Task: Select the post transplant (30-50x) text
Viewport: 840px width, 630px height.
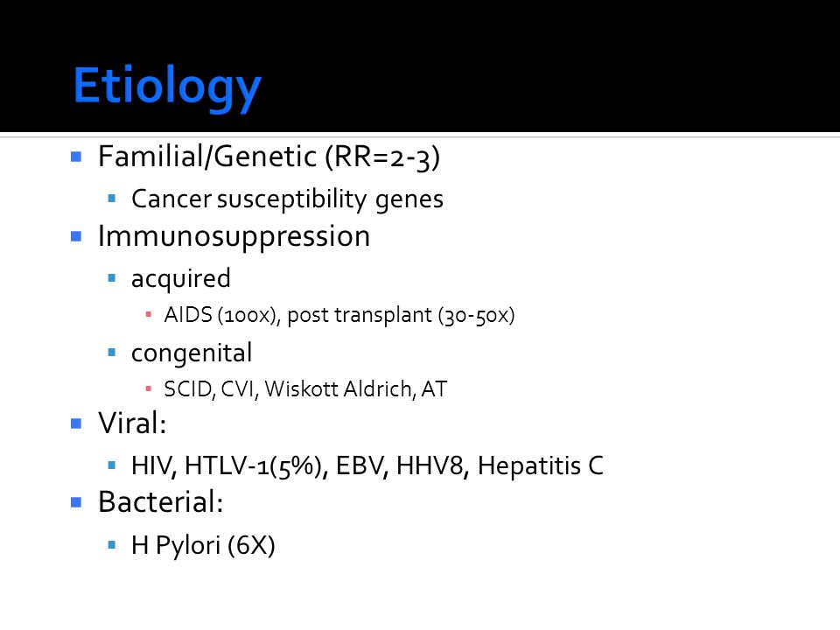Action: [401, 315]
